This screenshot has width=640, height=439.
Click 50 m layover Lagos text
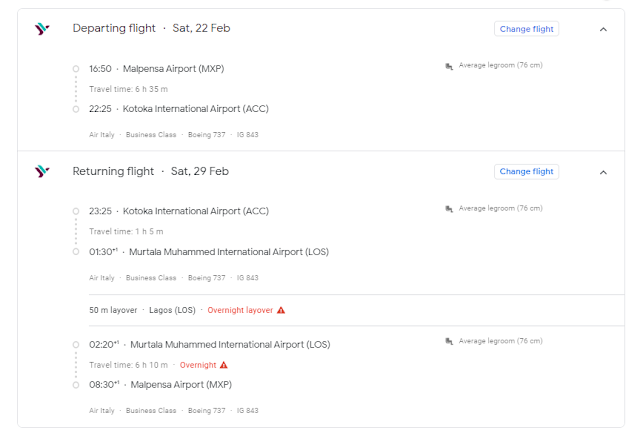[x=142, y=310]
